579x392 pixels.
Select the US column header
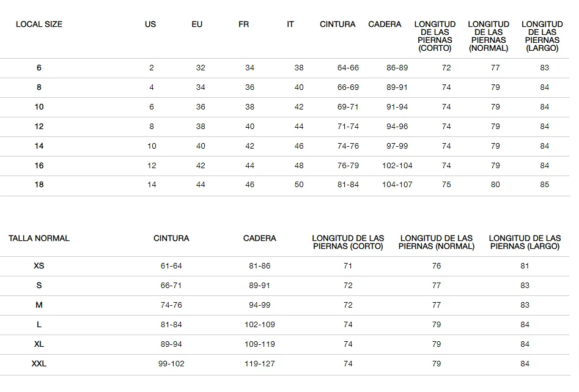tap(150, 24)
